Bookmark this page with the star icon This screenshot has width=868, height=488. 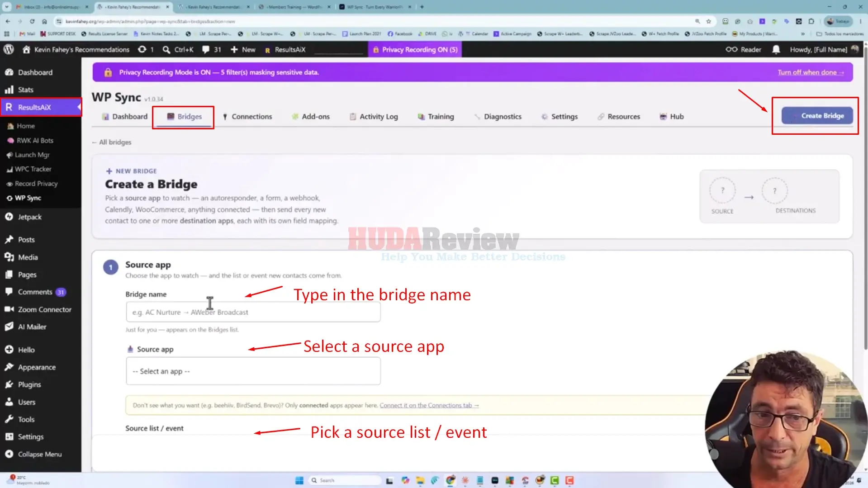(709, 21)
